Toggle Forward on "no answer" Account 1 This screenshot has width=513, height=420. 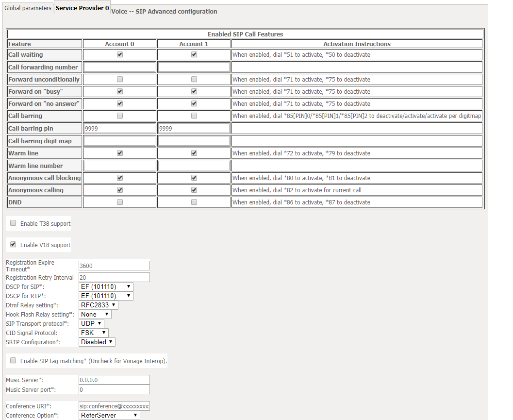(194, 103)
